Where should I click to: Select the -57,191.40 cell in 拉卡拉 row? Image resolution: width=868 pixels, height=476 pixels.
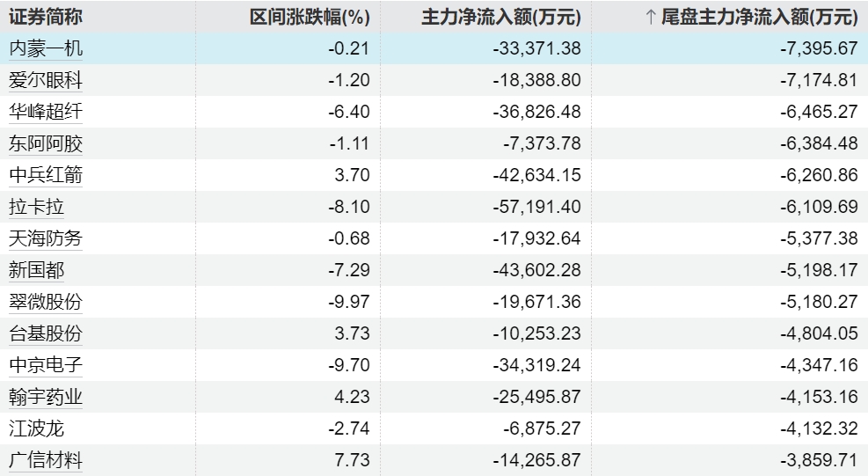[537, 207]
